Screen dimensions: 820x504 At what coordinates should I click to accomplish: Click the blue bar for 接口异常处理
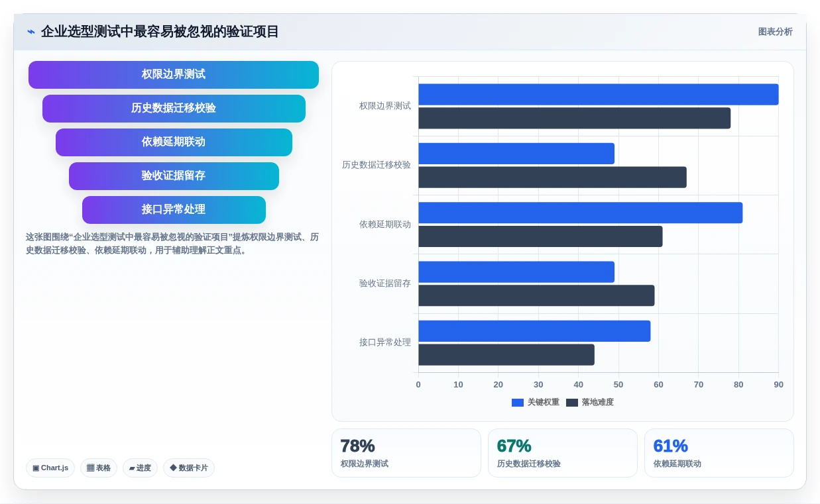[x=534, y=331]
